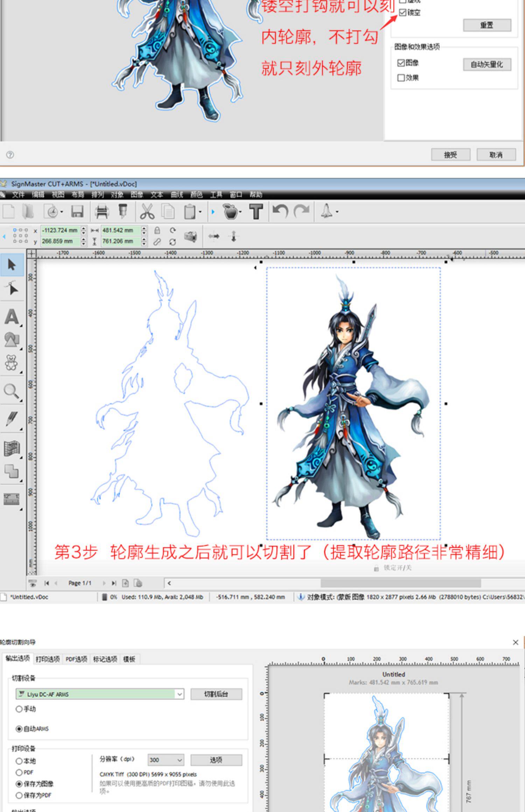The height and width of the screenshot is (812, 525).
Task: Click the padlock proportion lock icon
Action: [157, 230]
